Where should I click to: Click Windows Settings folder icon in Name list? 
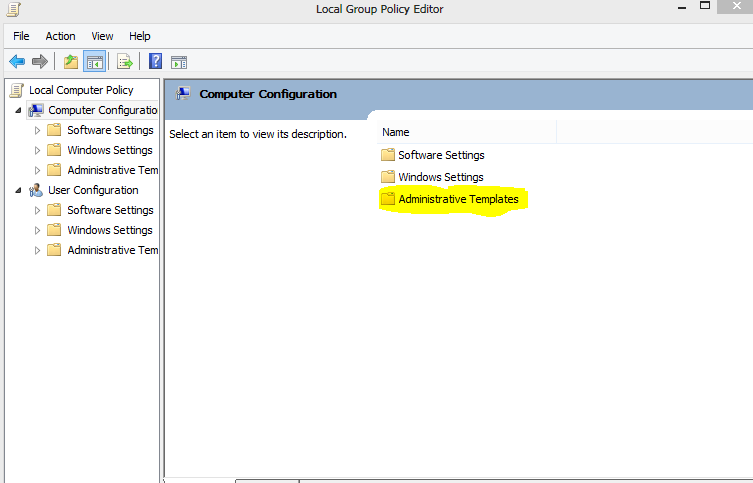tap(388, 177)
